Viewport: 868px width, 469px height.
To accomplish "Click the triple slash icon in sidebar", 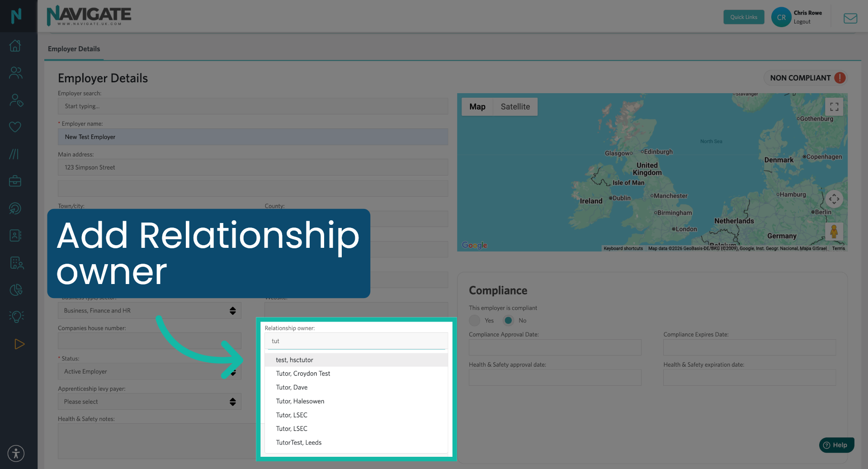I will [x=14, y=154].
